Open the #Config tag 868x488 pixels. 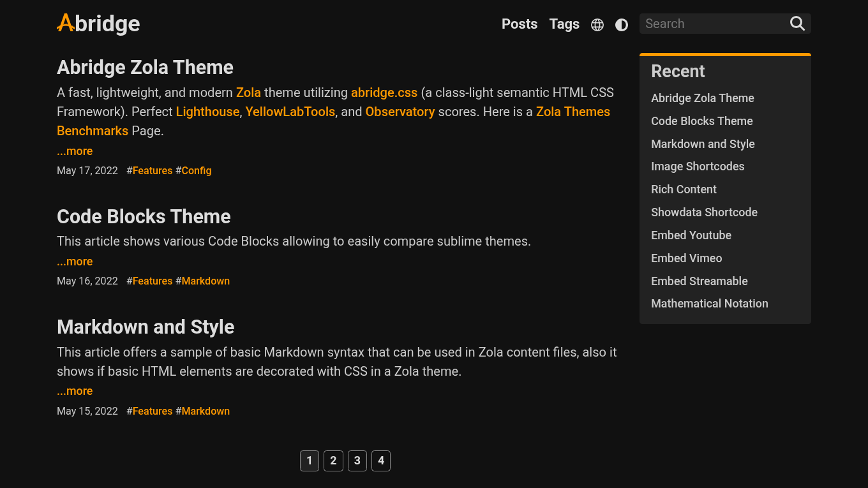point(193,170)
